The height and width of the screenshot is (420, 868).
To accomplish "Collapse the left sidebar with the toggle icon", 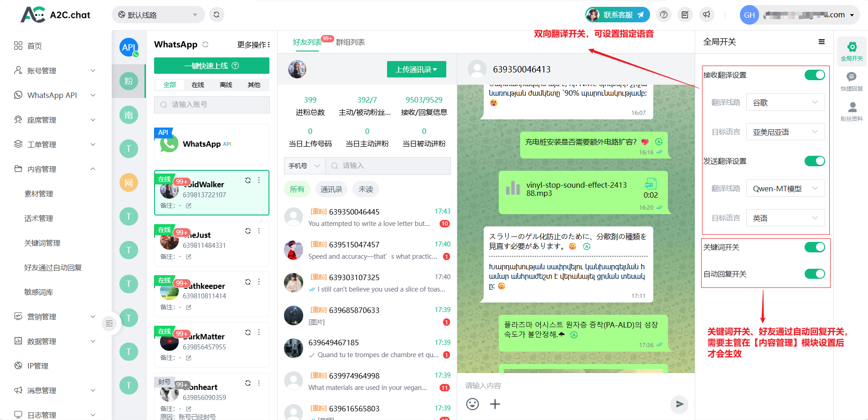I will [x=109, y=323].
